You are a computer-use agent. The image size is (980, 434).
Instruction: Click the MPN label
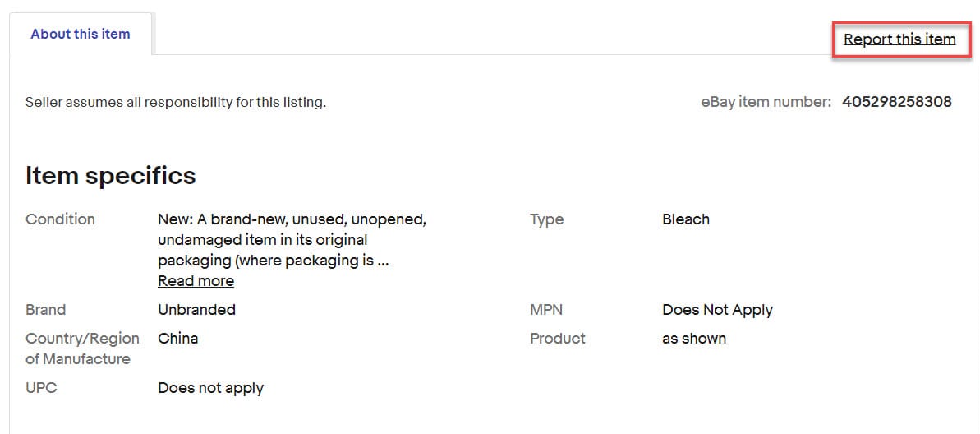click(545, 310)
